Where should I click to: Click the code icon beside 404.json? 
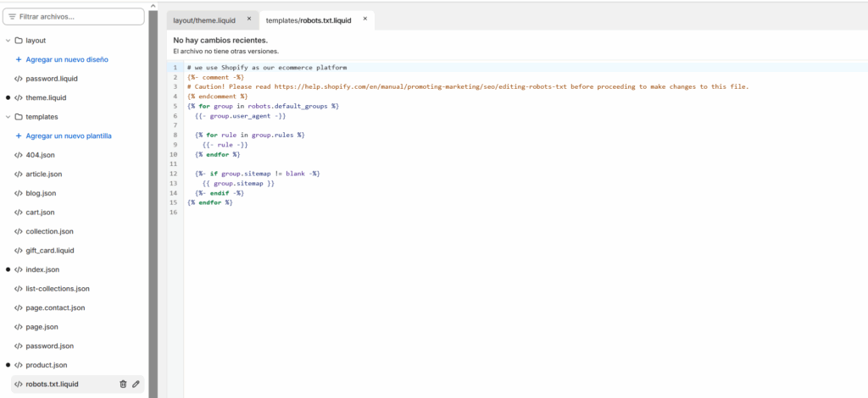tap(19, 155)
